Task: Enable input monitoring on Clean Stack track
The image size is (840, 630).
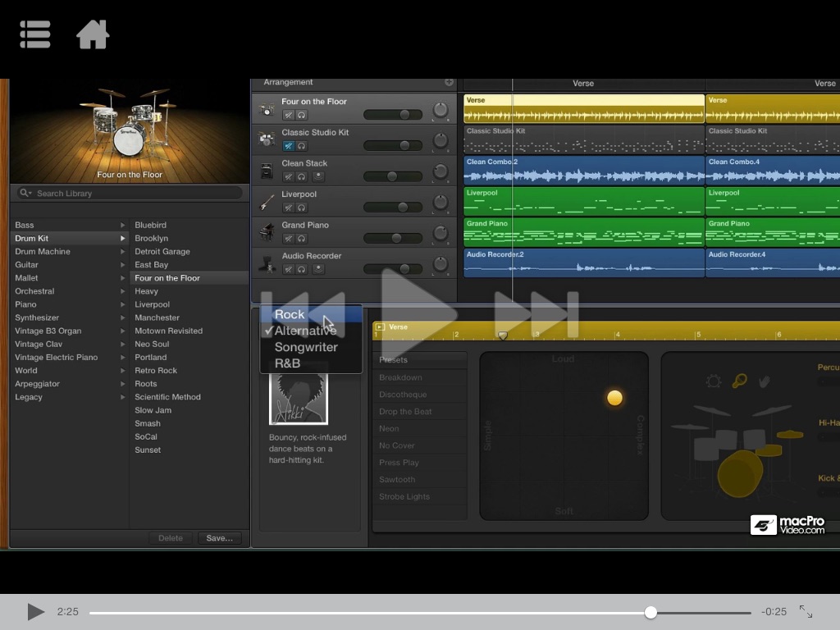Action: tap(317, 176)
